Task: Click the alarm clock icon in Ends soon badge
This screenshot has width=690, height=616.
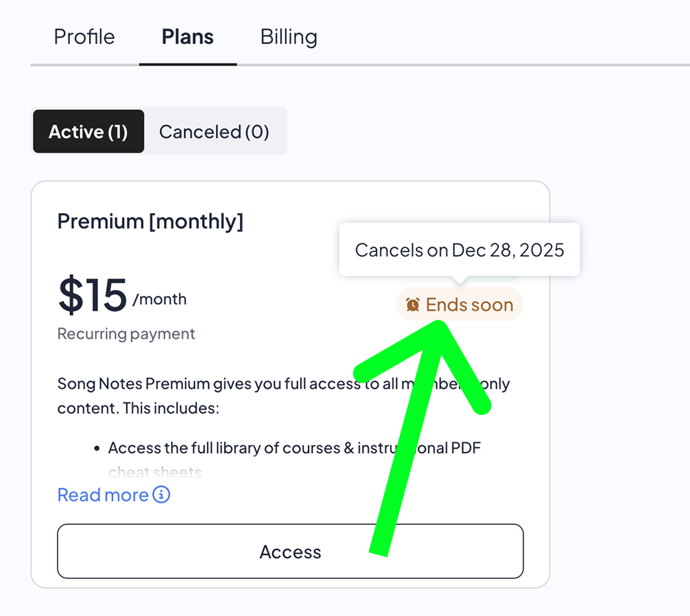Action: (413, 305)
